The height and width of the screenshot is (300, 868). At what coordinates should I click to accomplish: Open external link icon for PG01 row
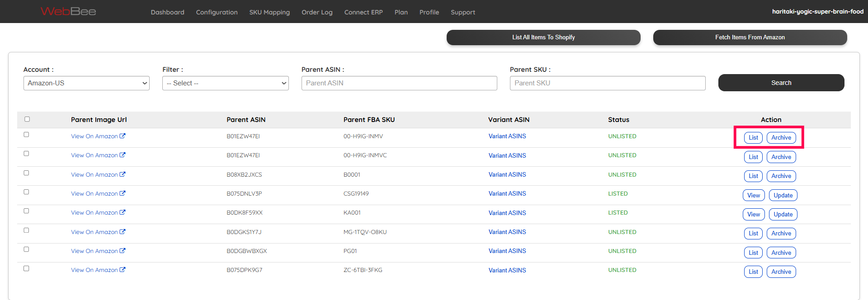(123, 251)
